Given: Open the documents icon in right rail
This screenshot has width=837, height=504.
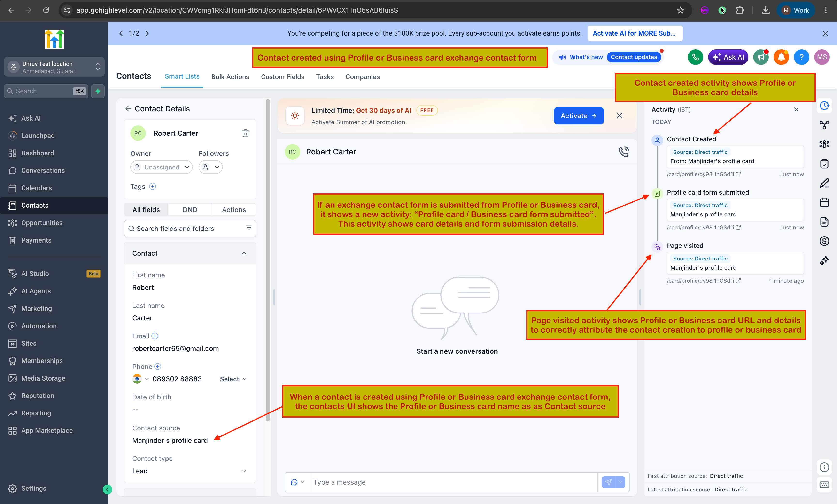Looking at the screenshot, I should click(x=824, y=222).
